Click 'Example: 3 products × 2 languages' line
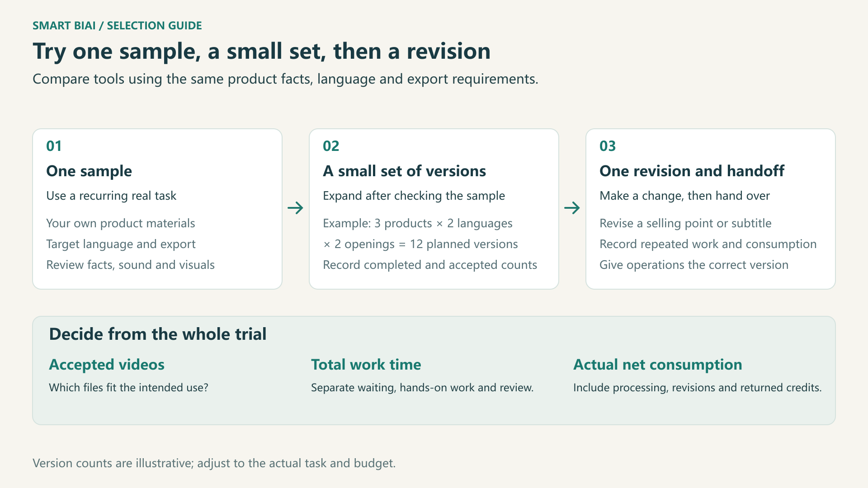The height and width of the screenshot is (488, 868). 418,223
